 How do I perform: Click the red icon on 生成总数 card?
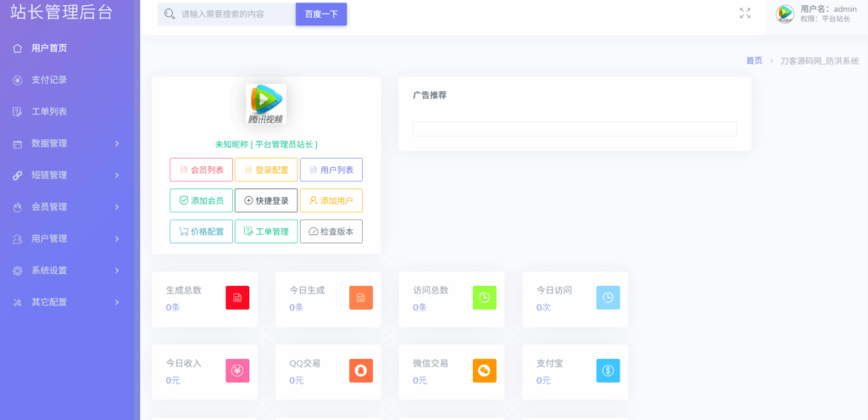pos(237,298)
